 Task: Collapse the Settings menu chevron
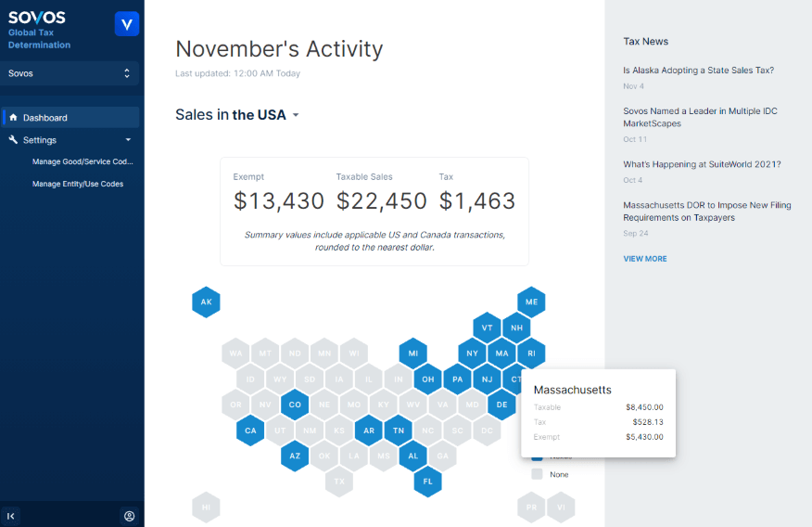coord(128,140)
